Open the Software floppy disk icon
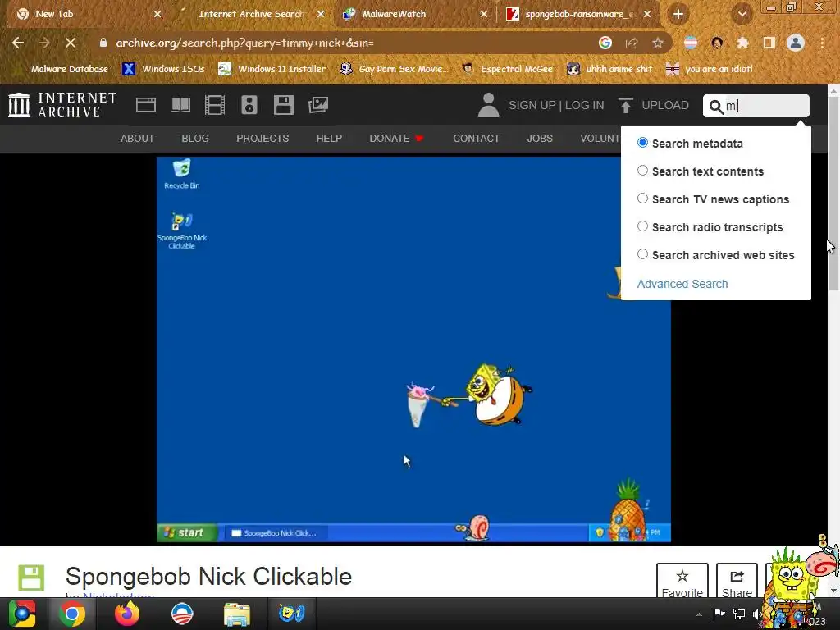The width and height of the screenshot is (840, 630). click(283, 105)
